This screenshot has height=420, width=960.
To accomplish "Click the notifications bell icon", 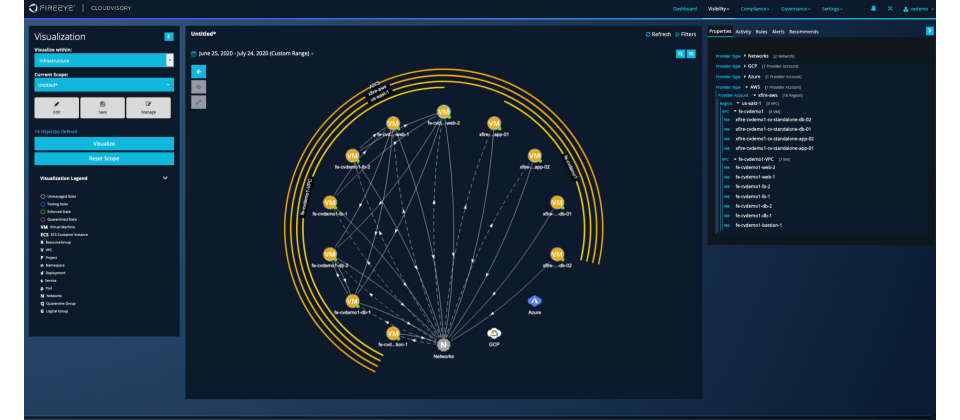I will [873, 9].
